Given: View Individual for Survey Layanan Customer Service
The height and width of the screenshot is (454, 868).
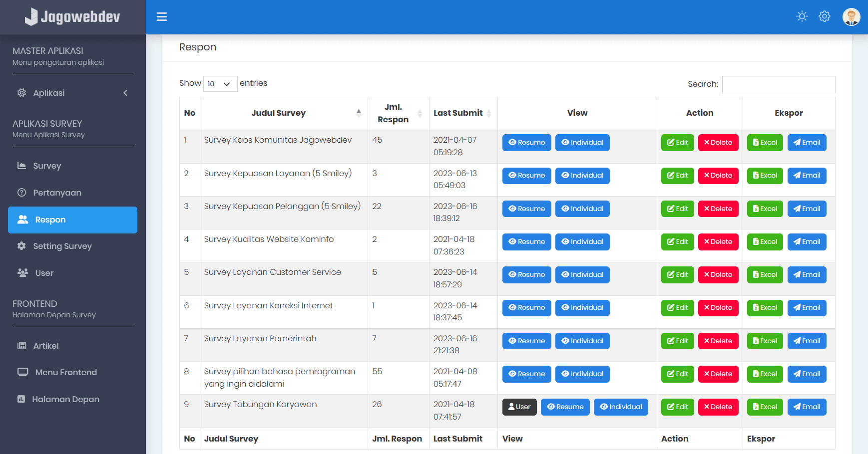Looking at the screenshot, I should (582, 275).
